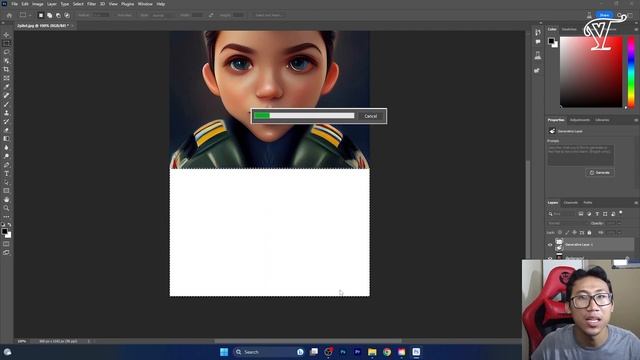This screenshot has width=640, height=360.
Task: Select the Object Selection tool
Action: [6, 60]
